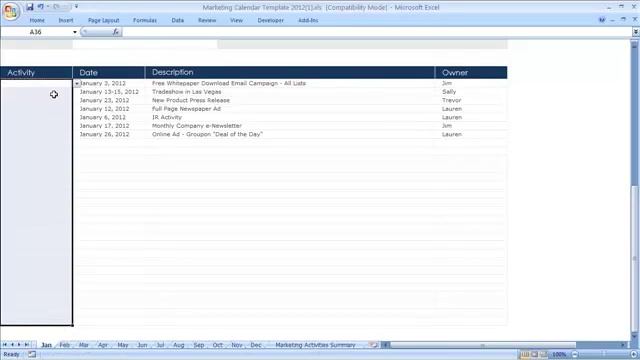
Task: Switch to the Mar sheet tab
Action: pos(84,345)
